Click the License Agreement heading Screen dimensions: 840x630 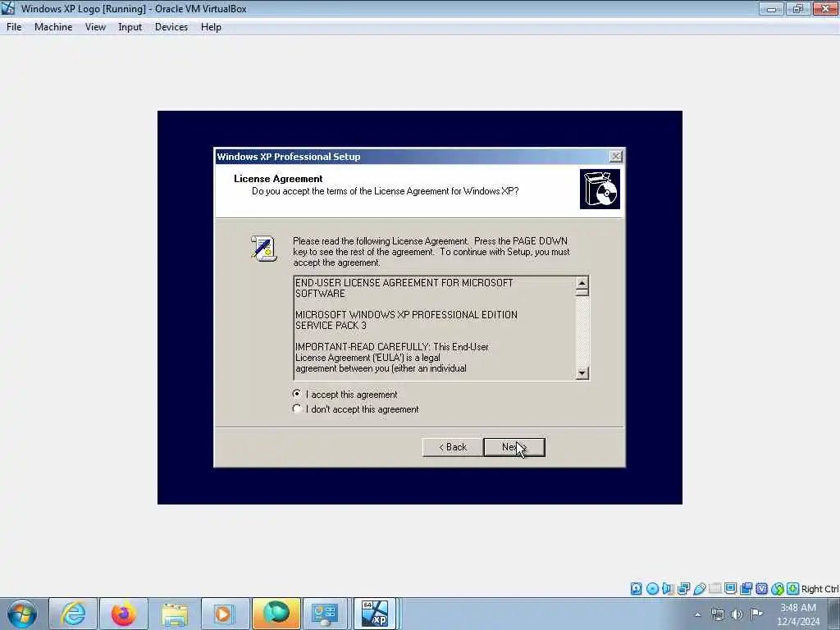(x=278, y=178)
